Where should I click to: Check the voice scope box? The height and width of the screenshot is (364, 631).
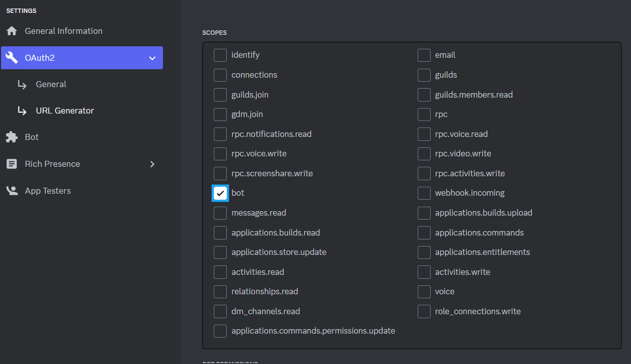coord(424,292)
